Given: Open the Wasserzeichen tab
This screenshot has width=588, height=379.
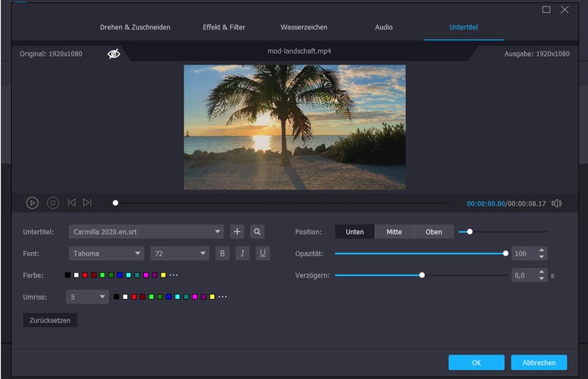Looking at the screenshot, I should coord(304,27).
